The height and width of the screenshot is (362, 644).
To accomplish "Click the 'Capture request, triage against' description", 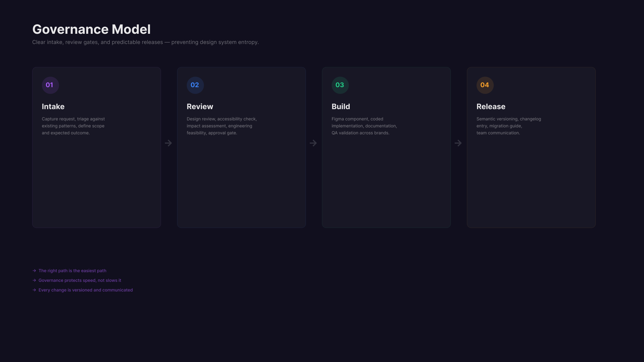I will point(73,126).
